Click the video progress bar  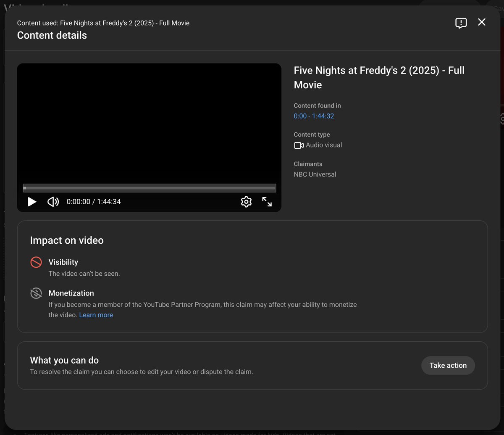(x=150, y=188)
